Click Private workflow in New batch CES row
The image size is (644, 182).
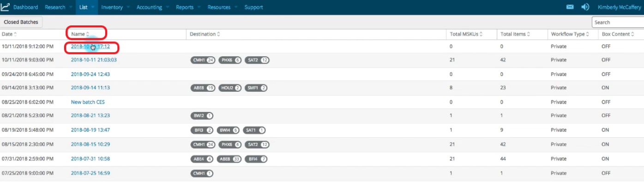[559, 102]
